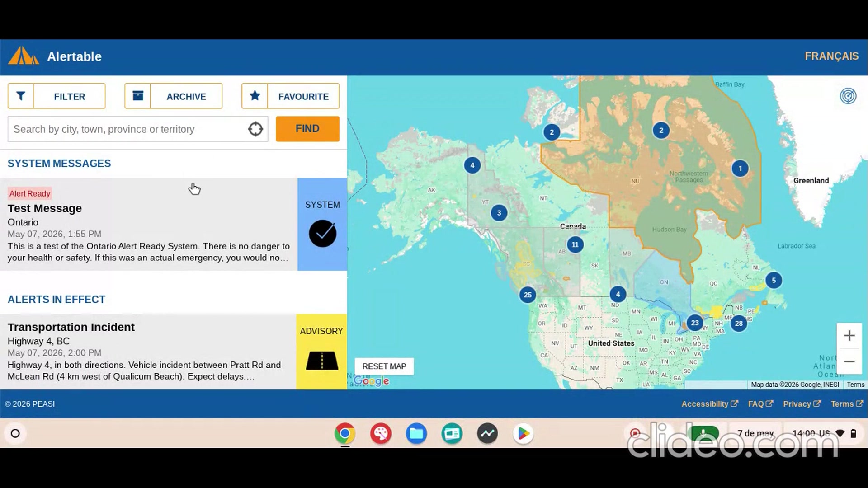
Task: Click the Google logo on map
Action: click(x=371, y=381)
